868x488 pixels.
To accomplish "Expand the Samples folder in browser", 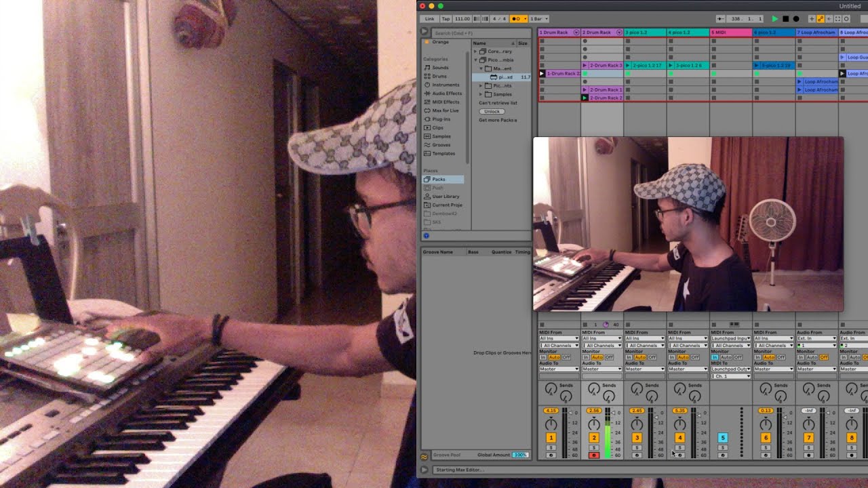I will coord(481,94).
